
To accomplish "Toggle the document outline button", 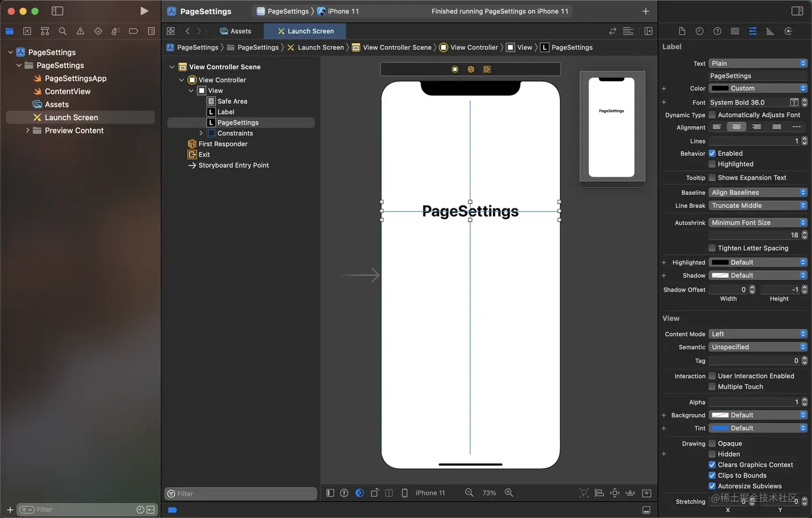I will point(330,492).
